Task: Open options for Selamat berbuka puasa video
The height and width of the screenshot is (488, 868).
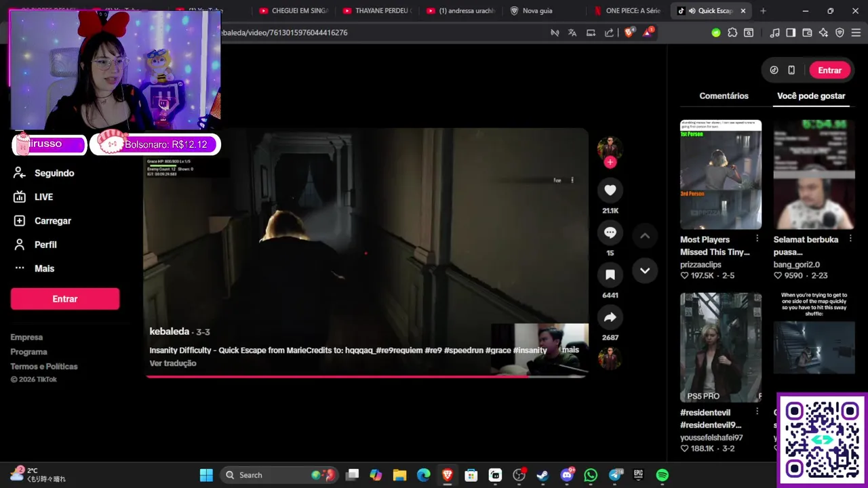Action: (x=850, y=239)
